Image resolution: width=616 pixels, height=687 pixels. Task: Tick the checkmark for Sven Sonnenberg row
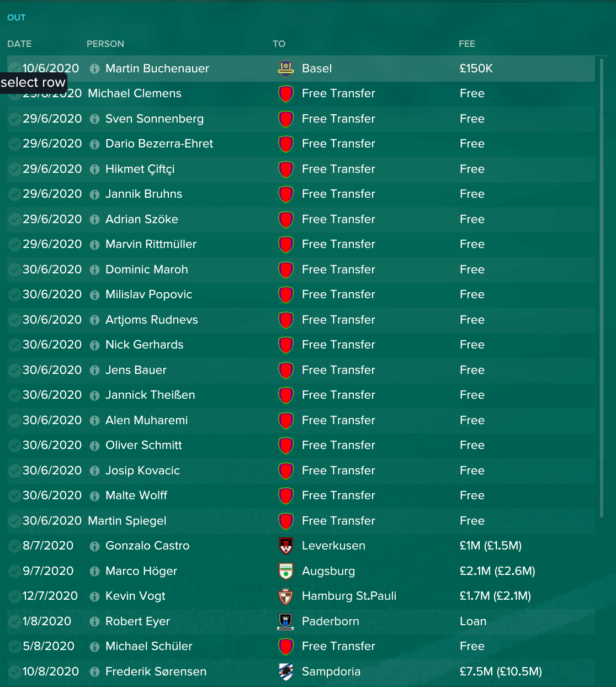tap(14, 119)
